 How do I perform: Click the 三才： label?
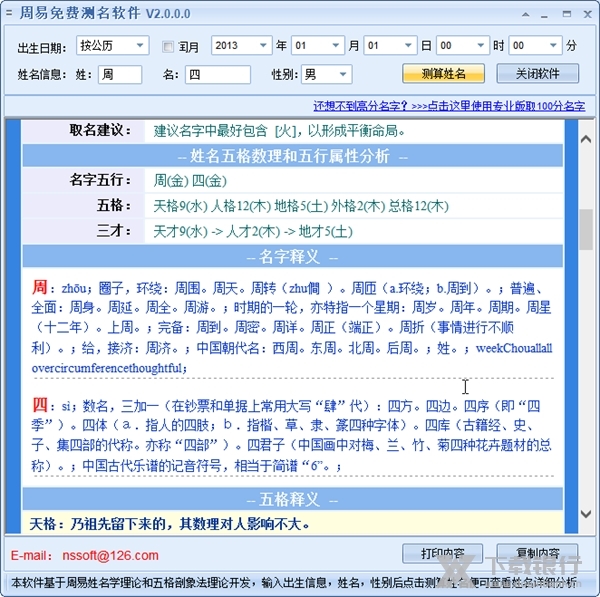coord(114,231)
